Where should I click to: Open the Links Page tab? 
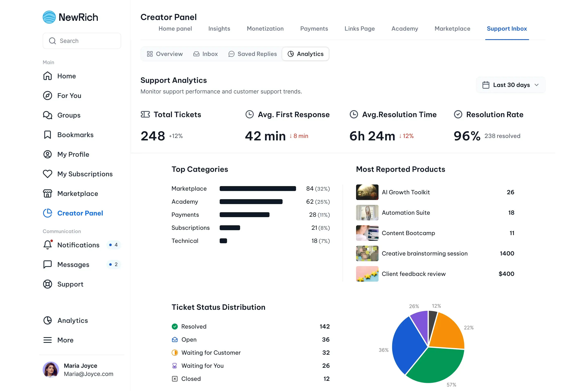point(360,29)
